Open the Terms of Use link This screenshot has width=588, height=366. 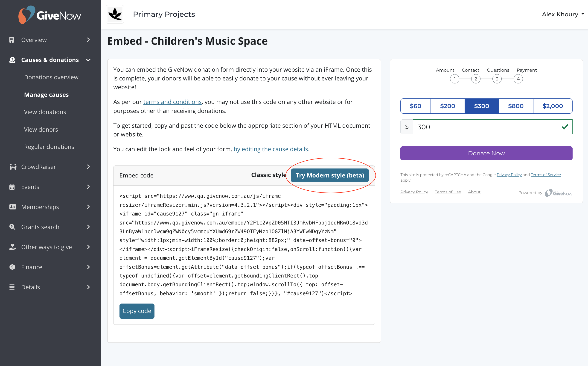pos(448,192)
